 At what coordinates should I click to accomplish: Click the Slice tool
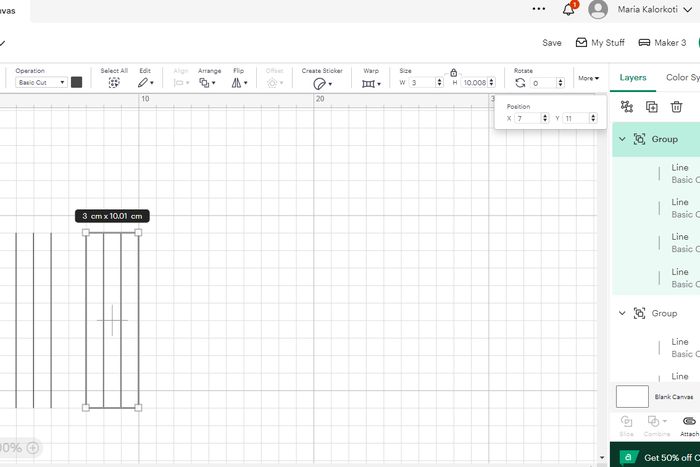(x=626, y=425)
